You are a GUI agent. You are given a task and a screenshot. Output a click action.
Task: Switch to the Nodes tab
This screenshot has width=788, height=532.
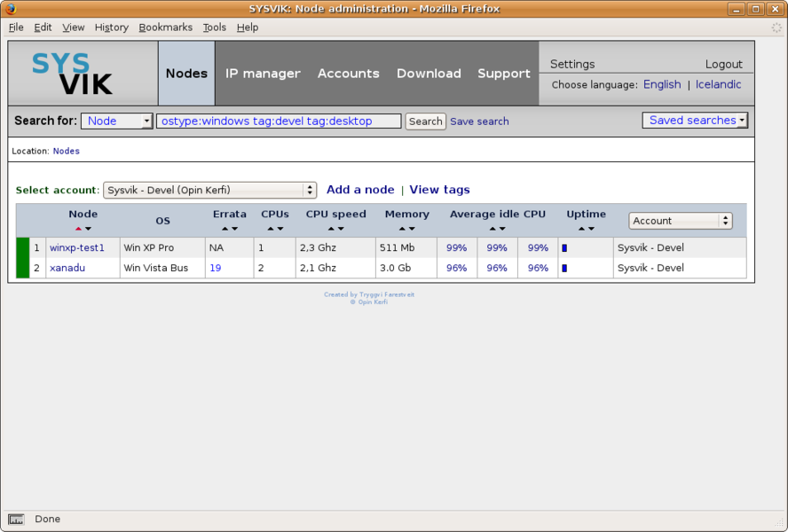[186, 74]
